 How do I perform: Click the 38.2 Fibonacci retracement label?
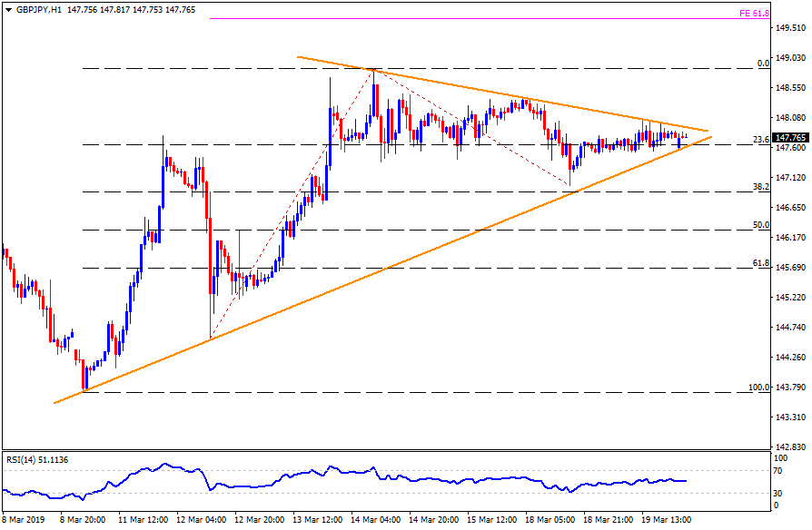[x=760, y=186]
